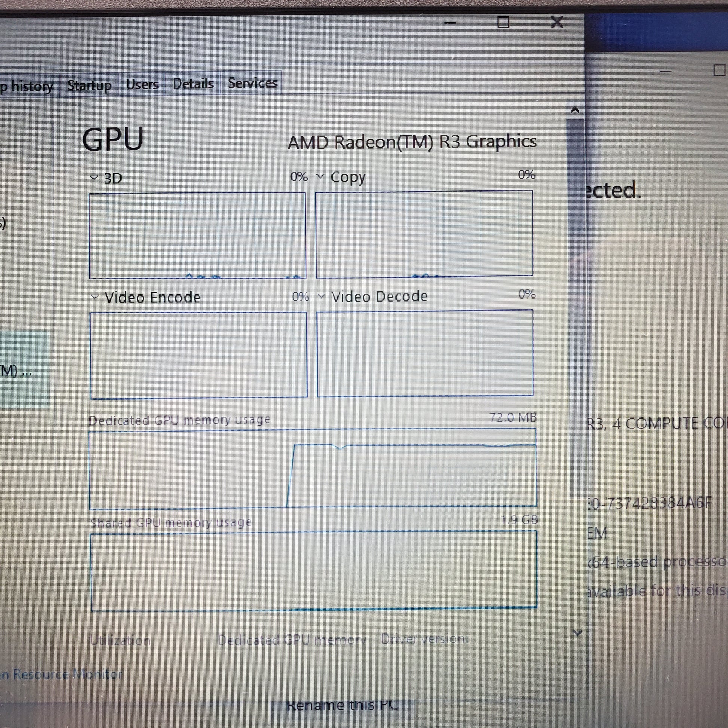
Task: Close the Task Manager window
Action: coord(557,22)
